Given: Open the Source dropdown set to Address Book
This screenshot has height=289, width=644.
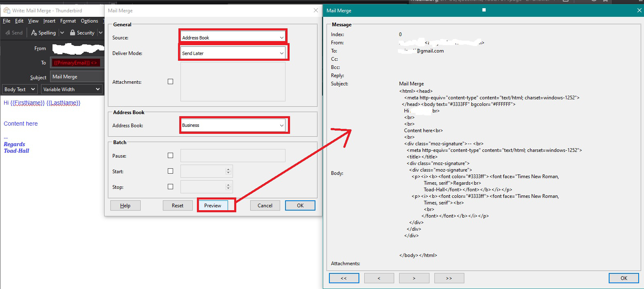Looking at the screenshot, I should pos(233,37).
